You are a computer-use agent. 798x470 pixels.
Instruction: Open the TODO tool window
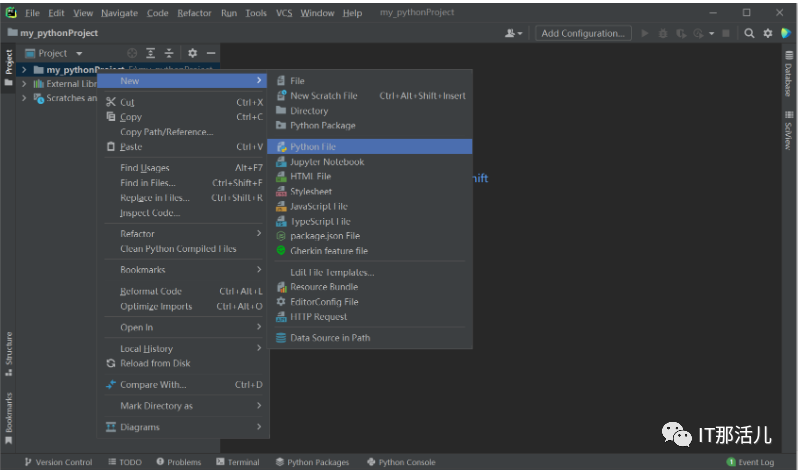[125, 462]
